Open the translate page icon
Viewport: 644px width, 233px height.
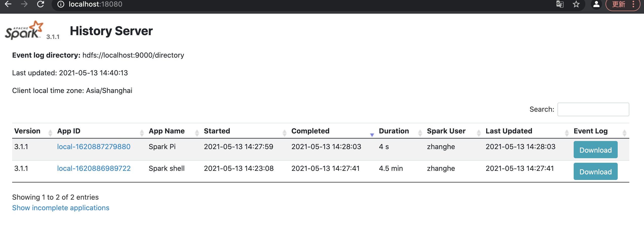[560, 4]
